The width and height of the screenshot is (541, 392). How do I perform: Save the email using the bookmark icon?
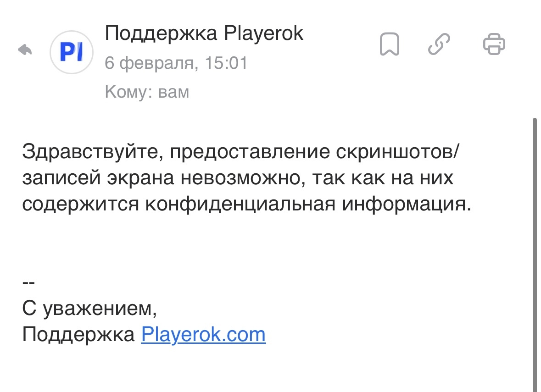click(390, 44)
